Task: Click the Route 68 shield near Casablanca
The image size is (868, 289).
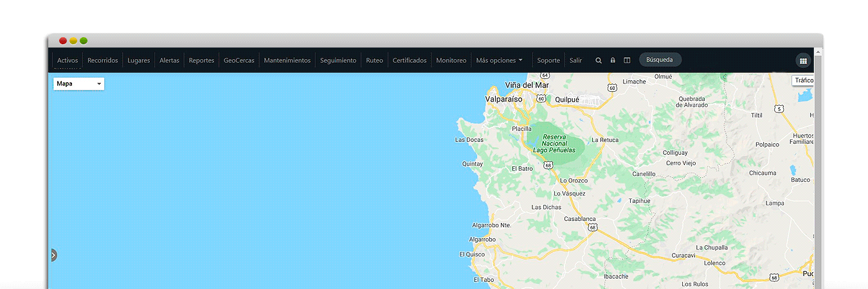Action: point(592,227)
